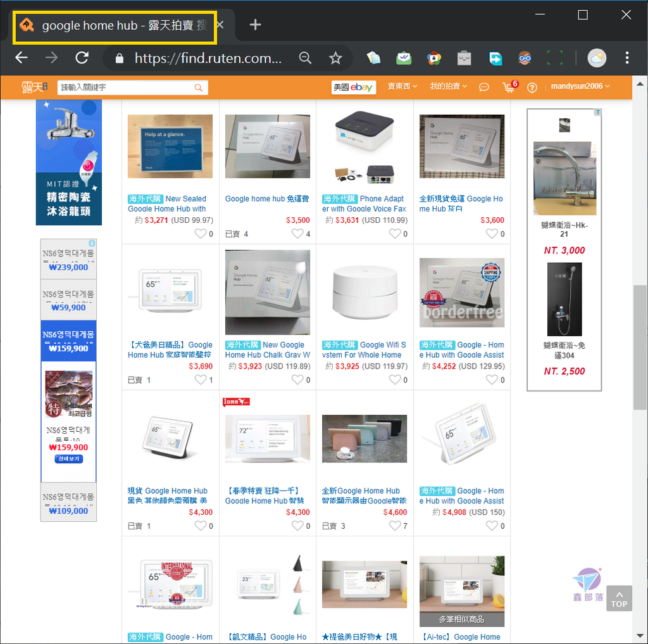The width and height of the screenshot is (648, 644).
Task: Click the blue arrow extension icon
Action: [x=495, y=58]
